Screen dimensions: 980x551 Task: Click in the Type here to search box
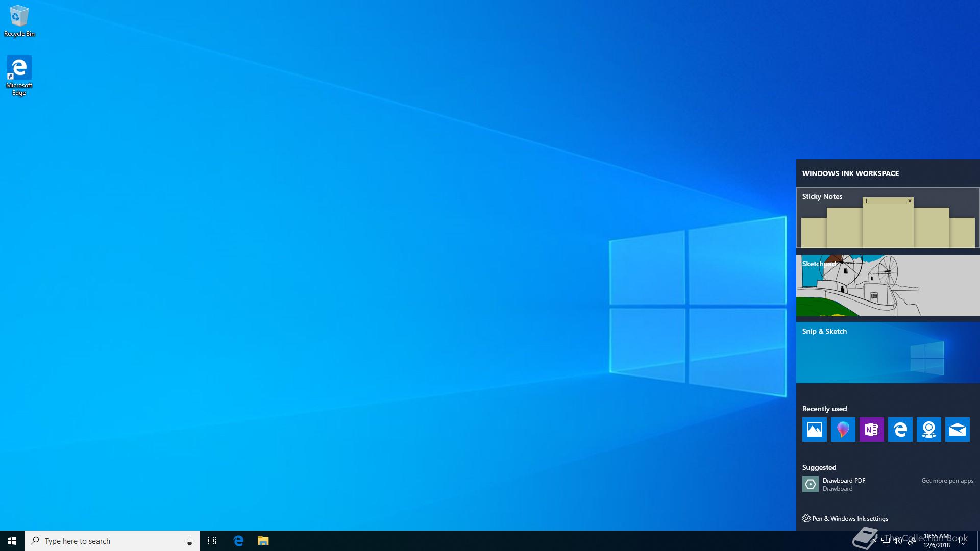pyautogui.click(x=112, y=541)
